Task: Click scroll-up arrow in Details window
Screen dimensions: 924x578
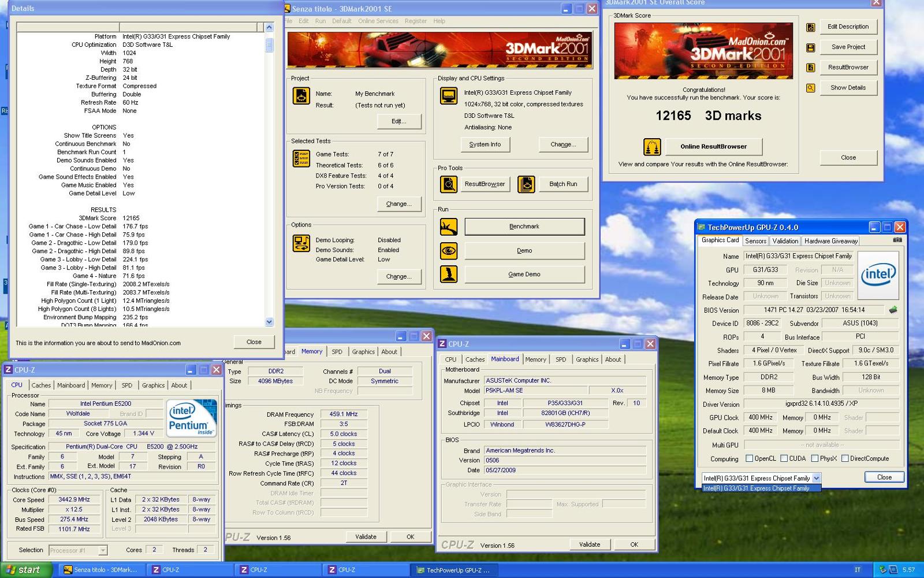Action: coord(269,27)
